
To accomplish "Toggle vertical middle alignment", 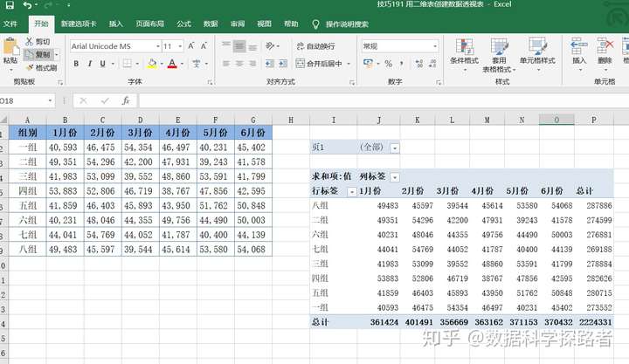I will [239, 45].
